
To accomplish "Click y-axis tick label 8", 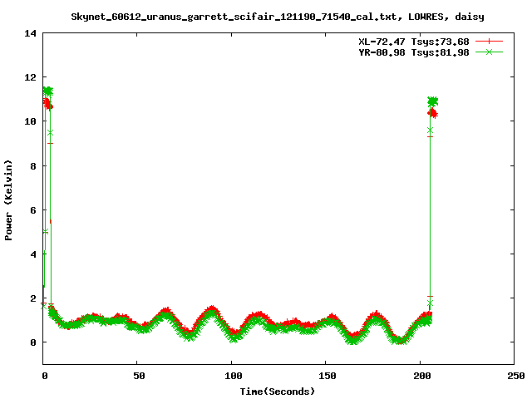I will tap(33, 166).
